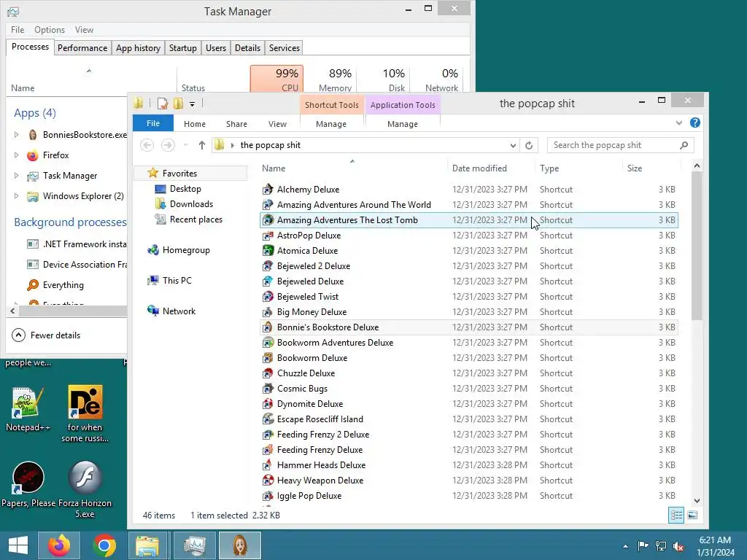Sort files by Type column header
Screen dimensions: 747x560
549,168
